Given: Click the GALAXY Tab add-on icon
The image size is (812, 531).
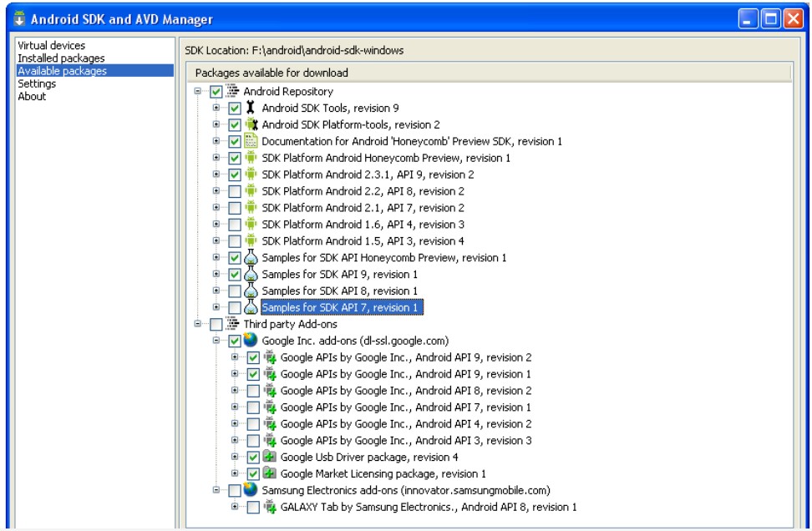Looking at the screenshot, I should 270,507.
